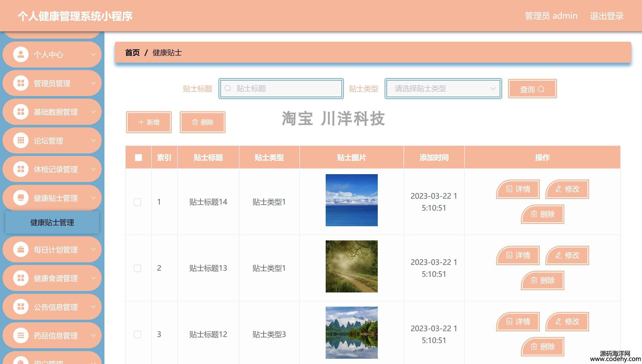Open the blue lake thumbnail image
This screenshot has width=642, height=364.
point(351,200)
